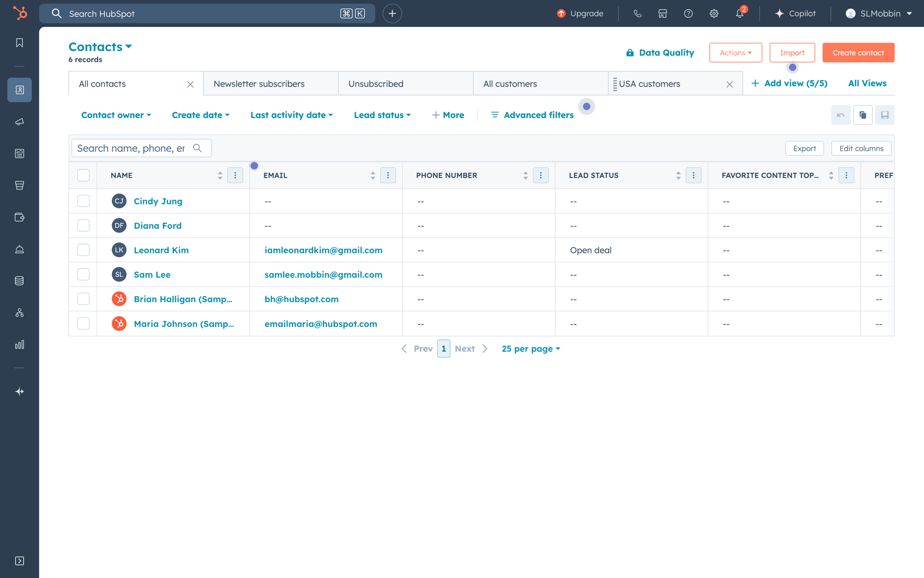924x578 pixels.
Task: Open Create date filter dropdown
Action: (x=201, y=115)
